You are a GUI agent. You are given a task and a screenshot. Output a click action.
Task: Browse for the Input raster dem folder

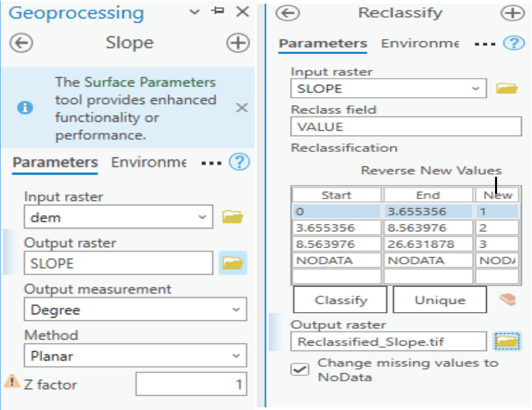click(233, 218)
